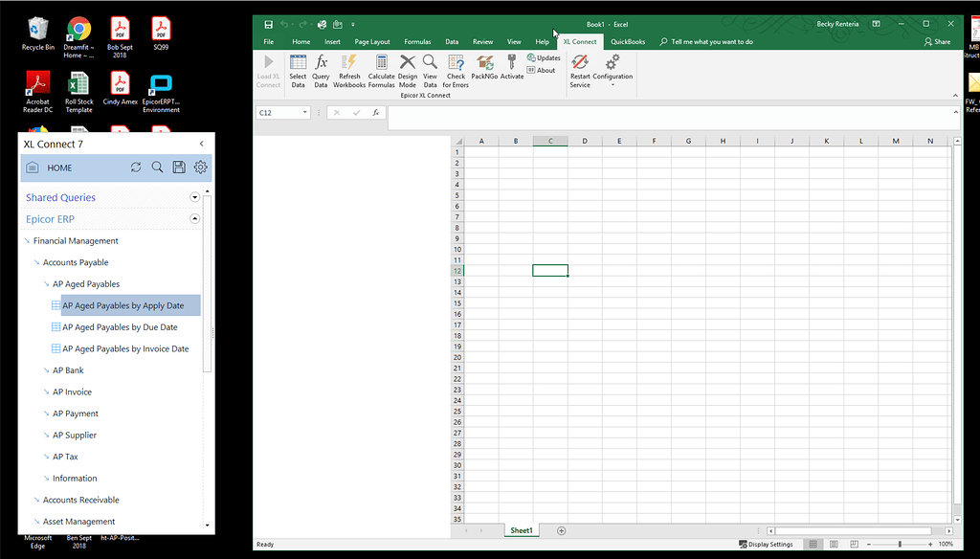Collapse the Epicor ERP section chevron
Image resolution: width=980 pixels, height=559 pixels.
click(194, 219)
